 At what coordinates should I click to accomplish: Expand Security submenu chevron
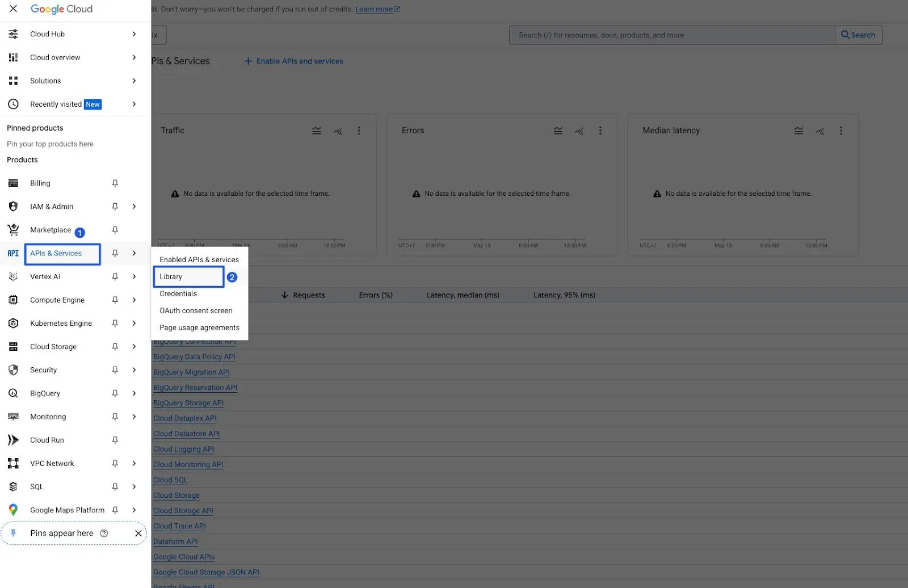tap(134, 370)
